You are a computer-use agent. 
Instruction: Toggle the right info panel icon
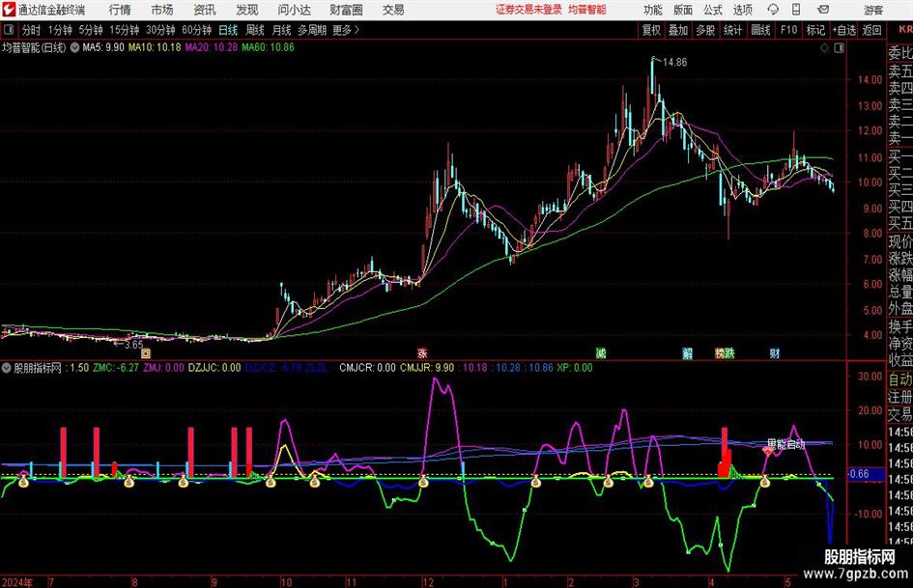[x=839, y=48]
